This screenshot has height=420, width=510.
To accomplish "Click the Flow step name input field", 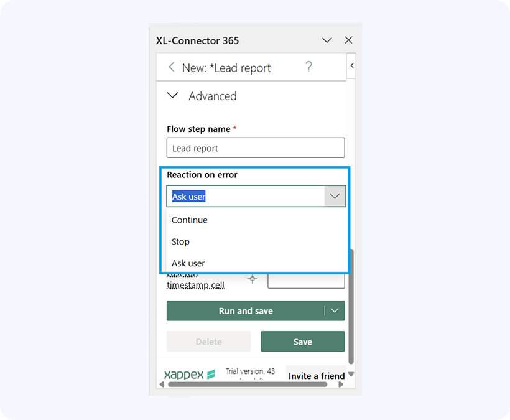I will (256, 147).
